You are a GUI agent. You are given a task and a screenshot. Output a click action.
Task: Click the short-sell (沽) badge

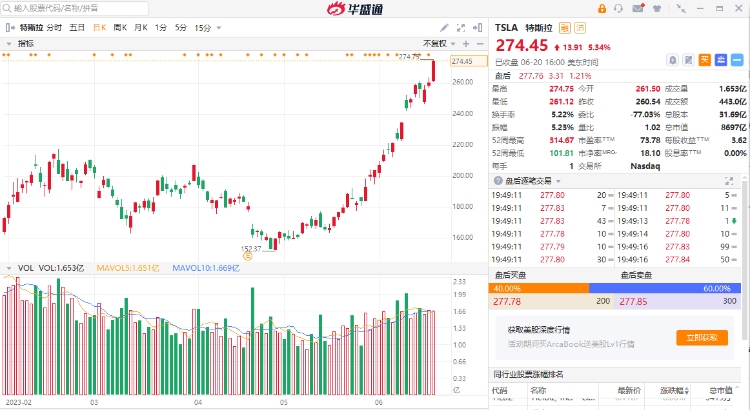580,28
